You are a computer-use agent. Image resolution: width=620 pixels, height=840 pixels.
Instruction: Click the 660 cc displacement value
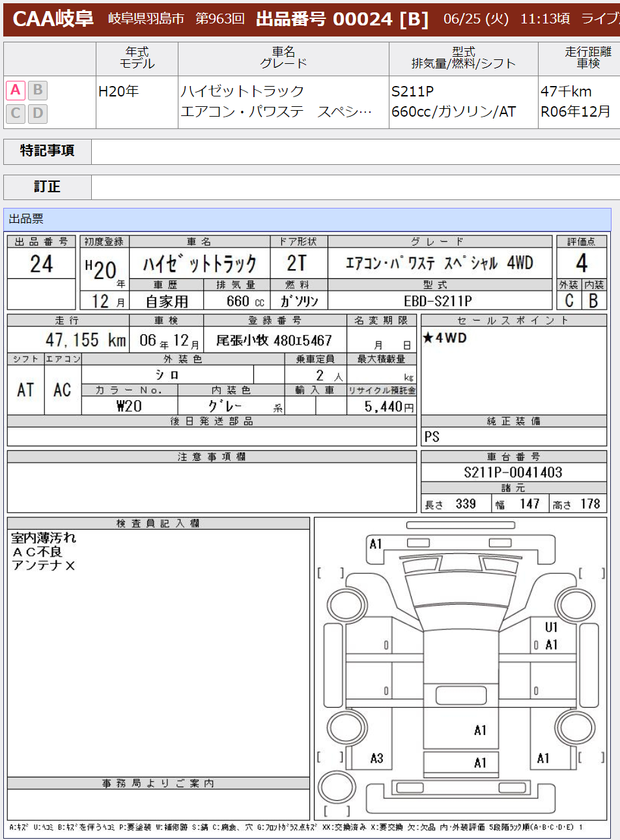246,301
